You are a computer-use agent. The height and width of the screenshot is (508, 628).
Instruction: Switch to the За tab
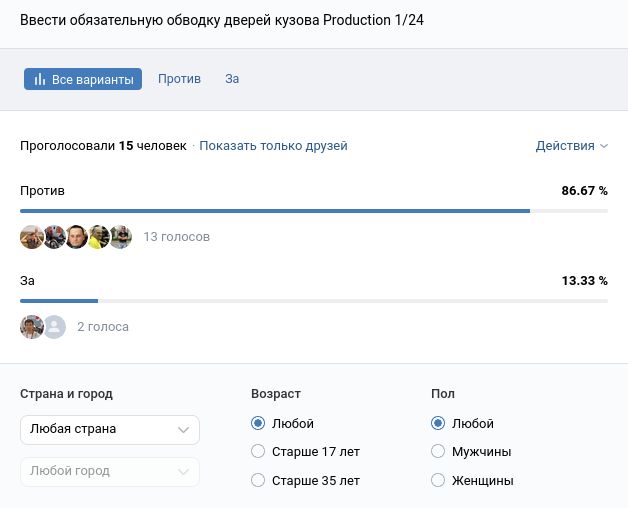click(x=232, y=79)
